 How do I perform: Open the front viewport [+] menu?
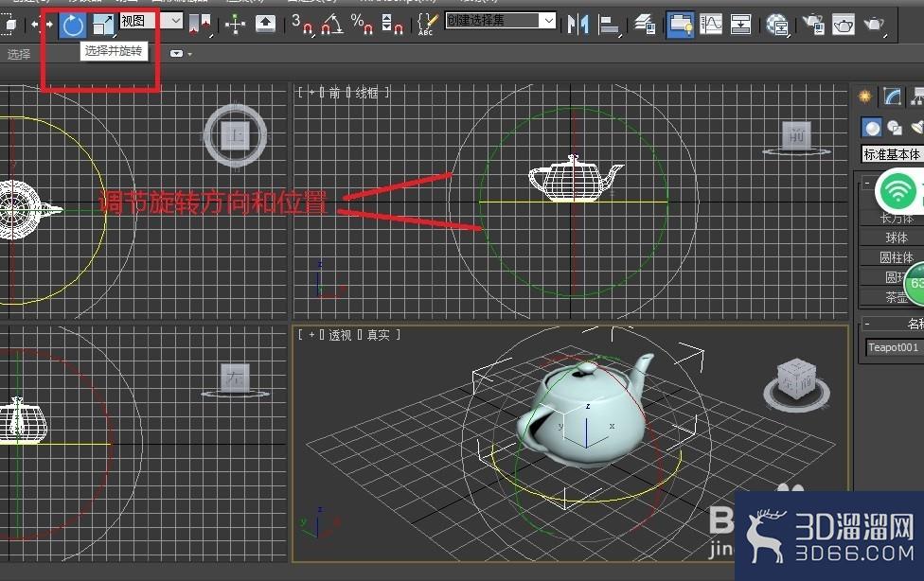311,93
